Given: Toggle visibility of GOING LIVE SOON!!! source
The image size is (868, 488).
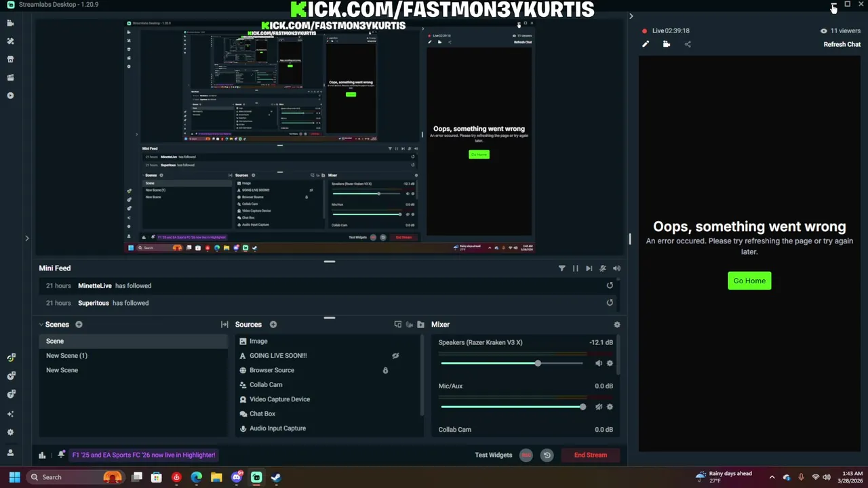Looking at the screenshot, I should [395, 356].
